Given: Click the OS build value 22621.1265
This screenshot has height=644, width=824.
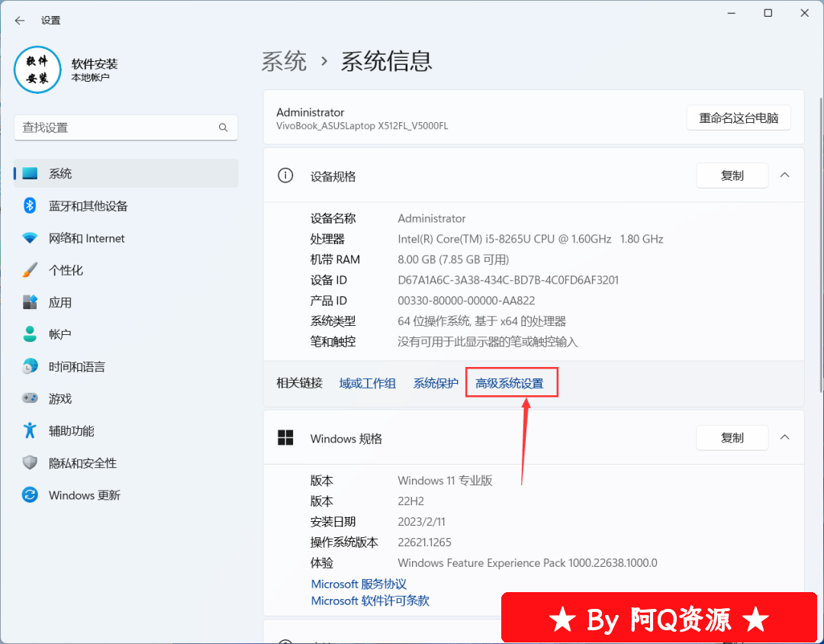Looking at the screenshot, I should 425,542.
